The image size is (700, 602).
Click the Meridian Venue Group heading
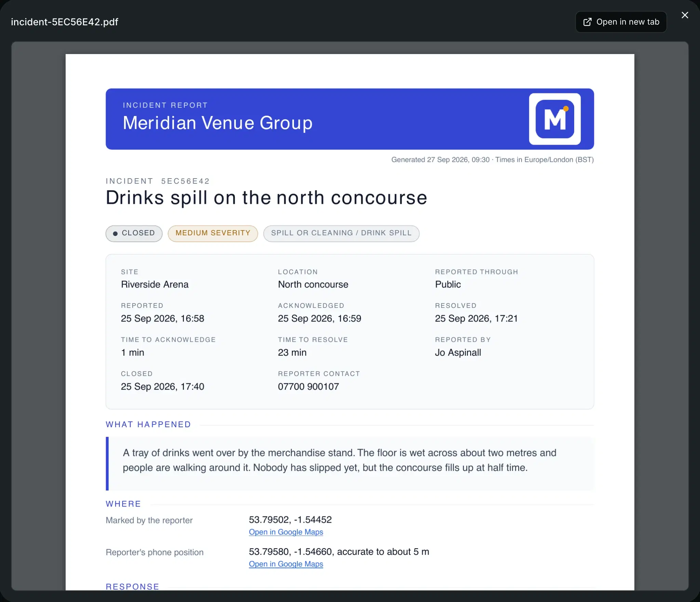coord(218,123)
